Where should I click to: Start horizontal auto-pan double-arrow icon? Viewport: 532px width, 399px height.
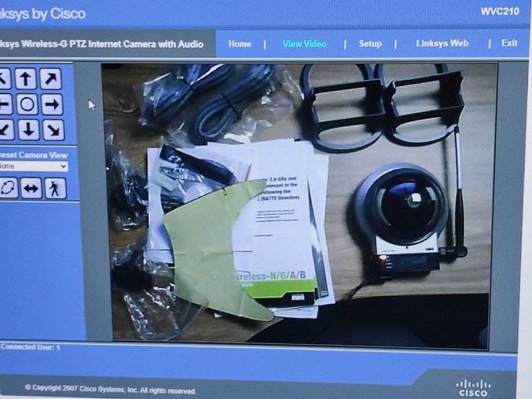pyautogui.click(x=31, y=188)
